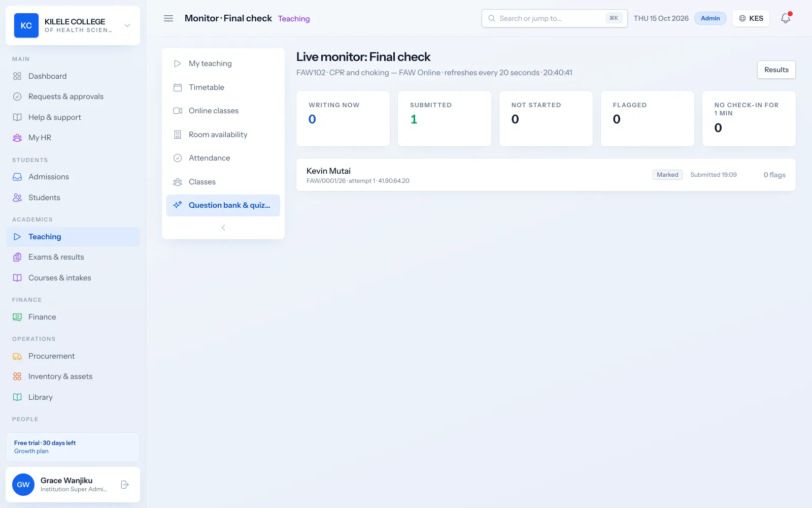812x508 pixels.
Task: Go to Attendance section
Action: pos(223,158)
